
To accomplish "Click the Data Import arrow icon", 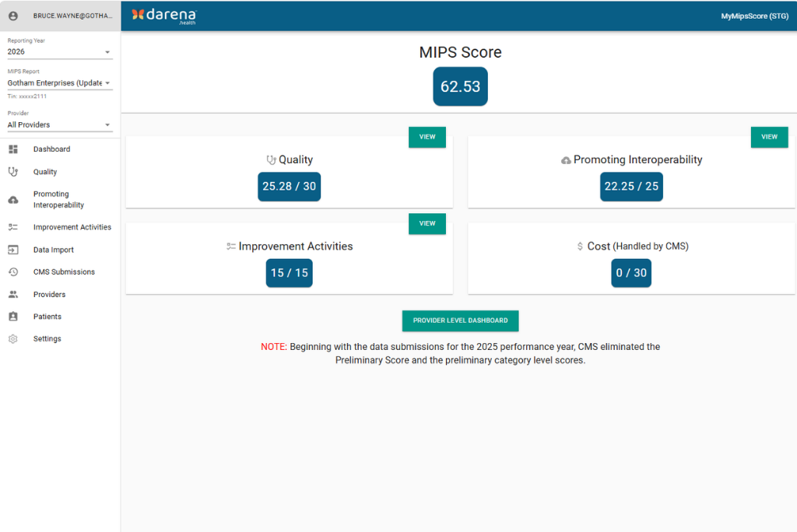I will click(x=13, y=250).
